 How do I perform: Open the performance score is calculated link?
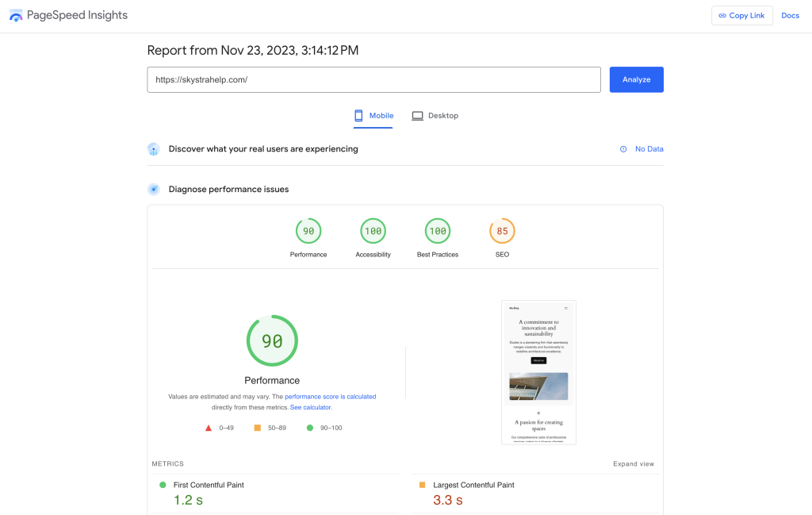click(330, 396)
